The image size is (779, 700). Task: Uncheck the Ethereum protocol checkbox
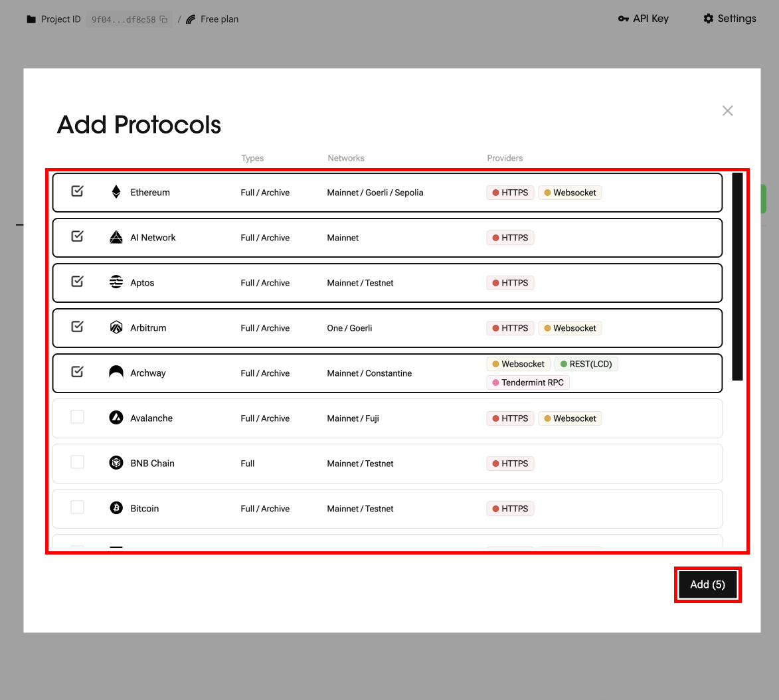(78, 191)
